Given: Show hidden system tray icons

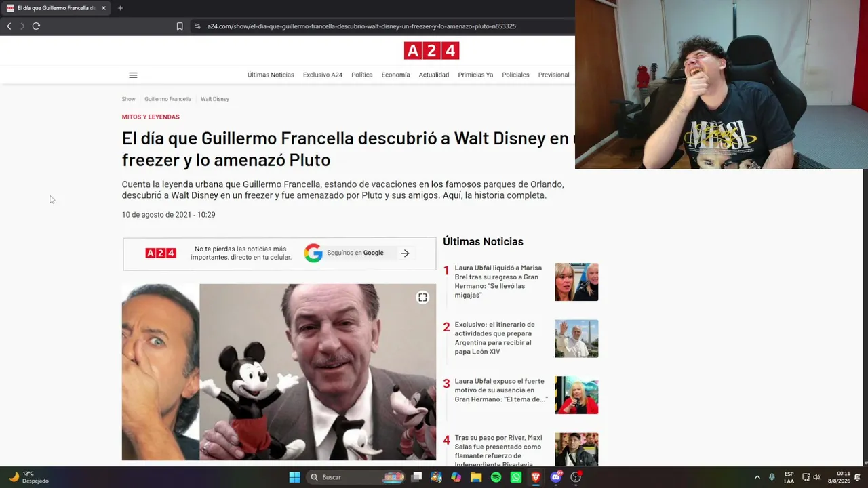Looking at the screenshot, I should pyautogui.click(x=757, y=477).
